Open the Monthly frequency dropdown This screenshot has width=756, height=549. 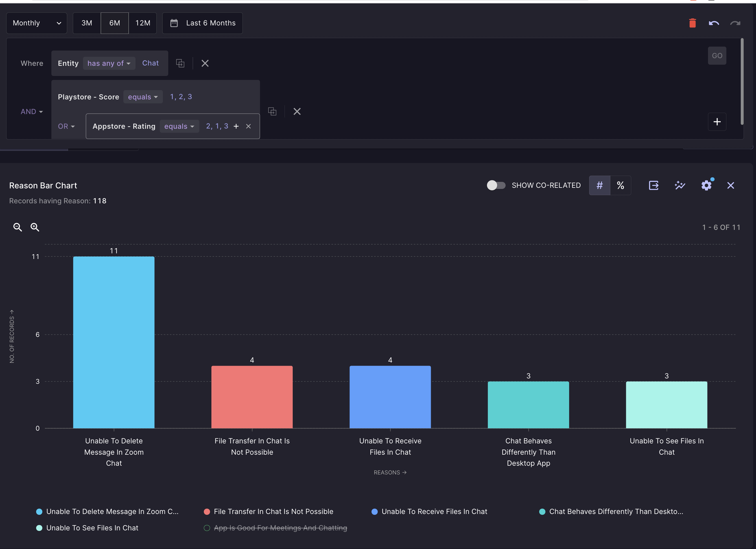(x=37, y=23)
